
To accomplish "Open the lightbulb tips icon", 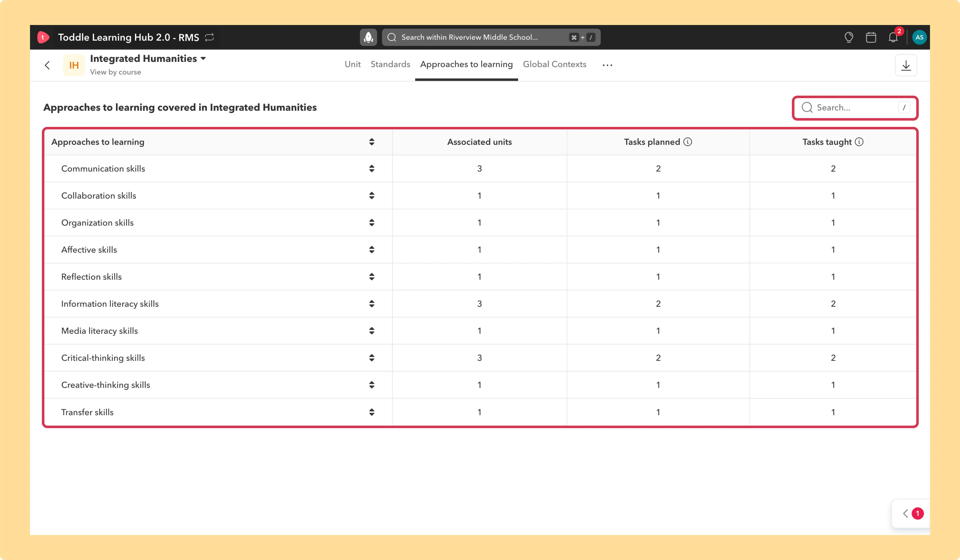I will point(848,37).
